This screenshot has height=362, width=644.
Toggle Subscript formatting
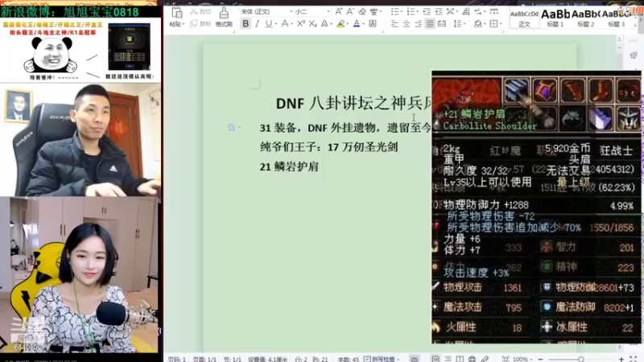click(312, 24)
